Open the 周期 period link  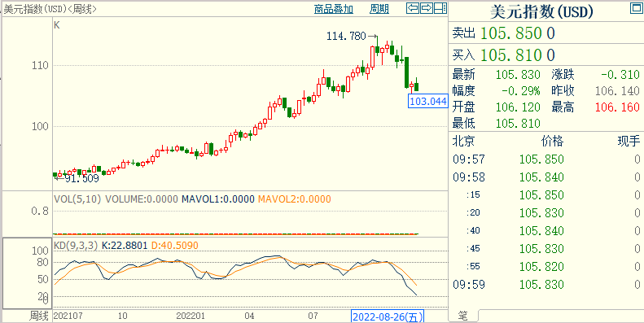point(379,9)
